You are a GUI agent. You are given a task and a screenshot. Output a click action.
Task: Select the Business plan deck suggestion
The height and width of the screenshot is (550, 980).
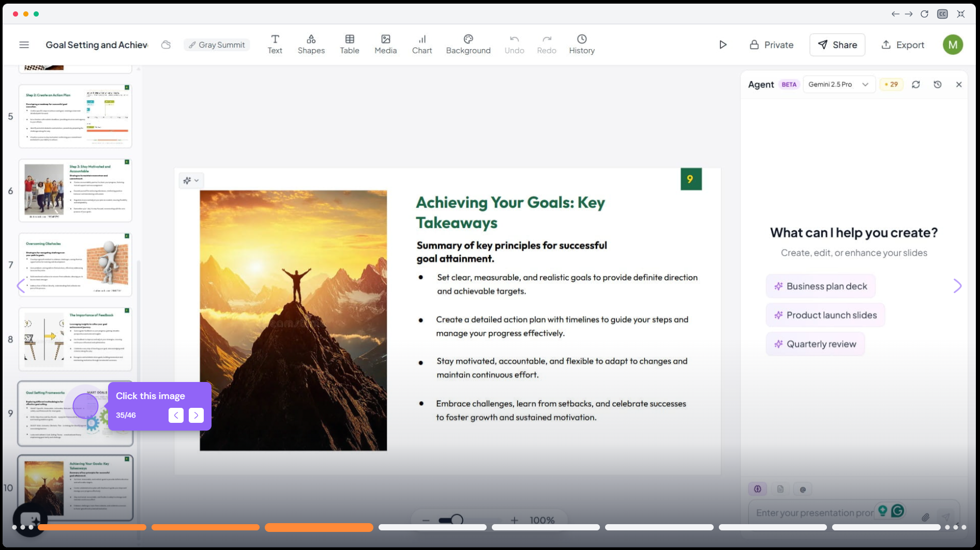click(820, 286)
